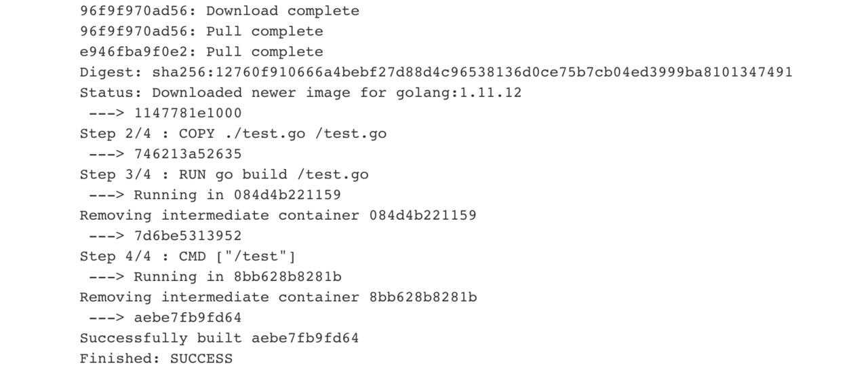Click the 96f9f970ad56 Pull complete line

click(x=201, y=31)
